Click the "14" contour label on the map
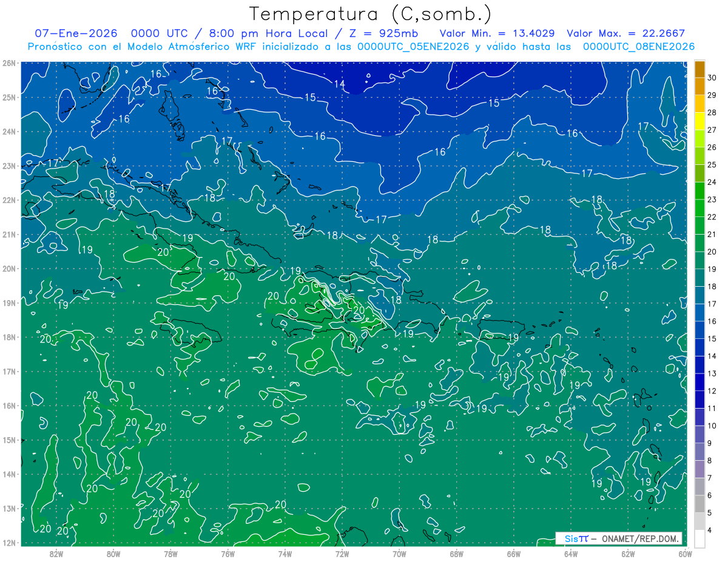728x562 pixels. point(339,84)
